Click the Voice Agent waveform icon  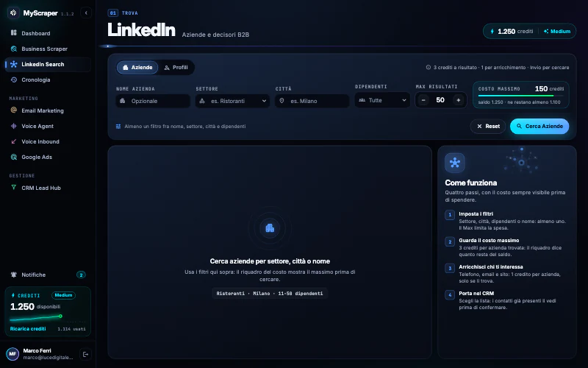[14, 126]
